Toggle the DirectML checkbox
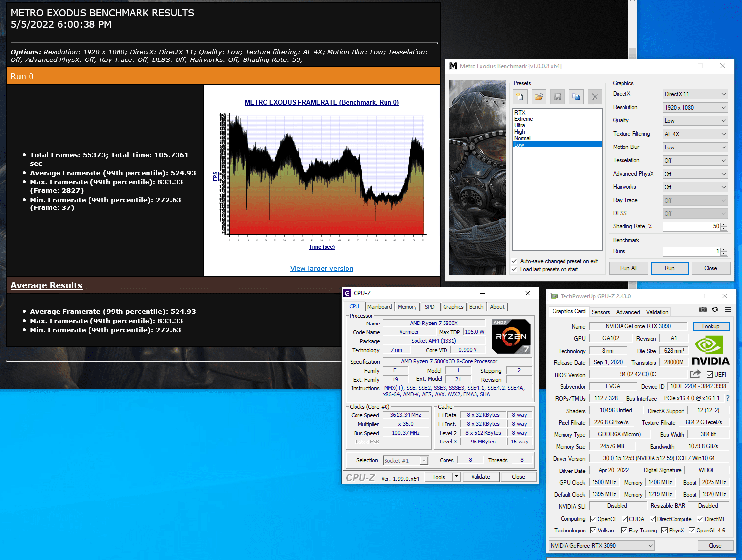This screenshot has width=742, height=560. pyautogui.click(x=700, y=519)
